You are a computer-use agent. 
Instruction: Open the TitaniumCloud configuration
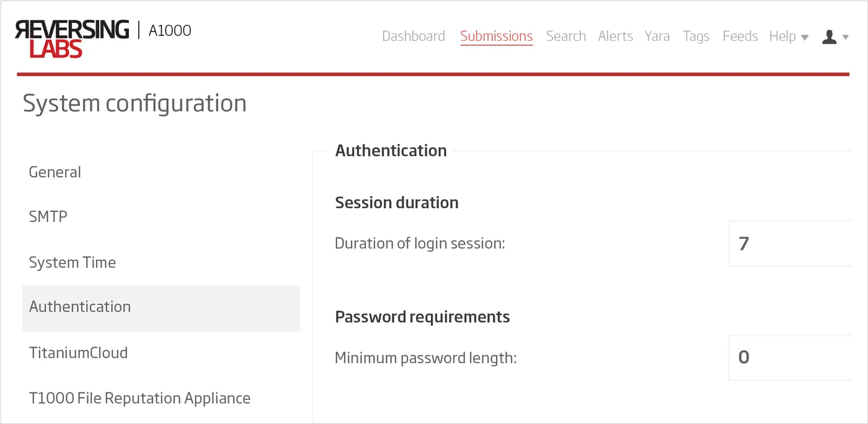[x=78, y=353]
